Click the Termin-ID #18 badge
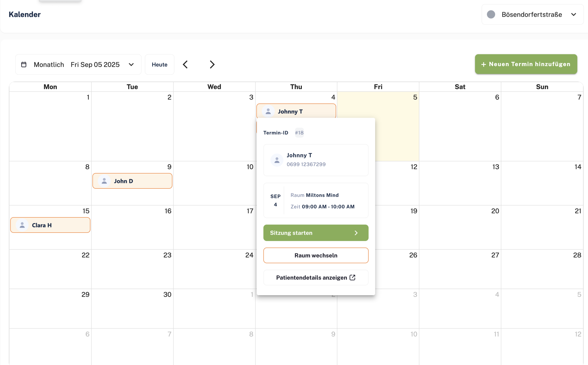This screenshot has height=365, width=588. pos(299,133)
